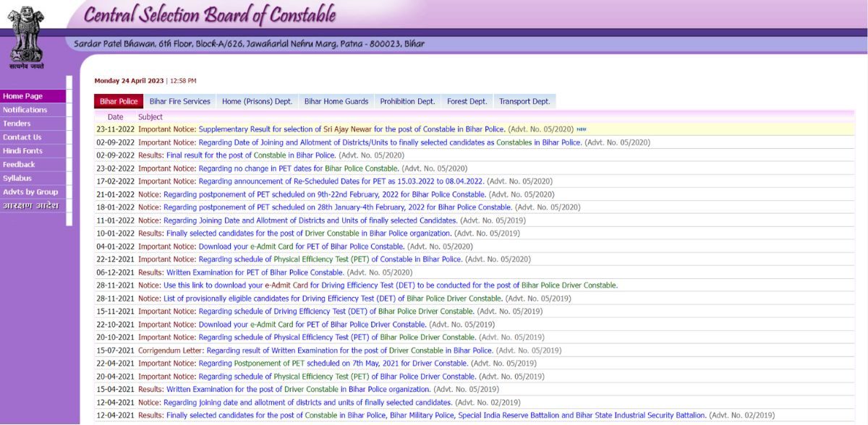This screenshot has width=868, height=425.
Task: Open Final result for Constable in Bihar Police
Action: [x=250, y=155]
